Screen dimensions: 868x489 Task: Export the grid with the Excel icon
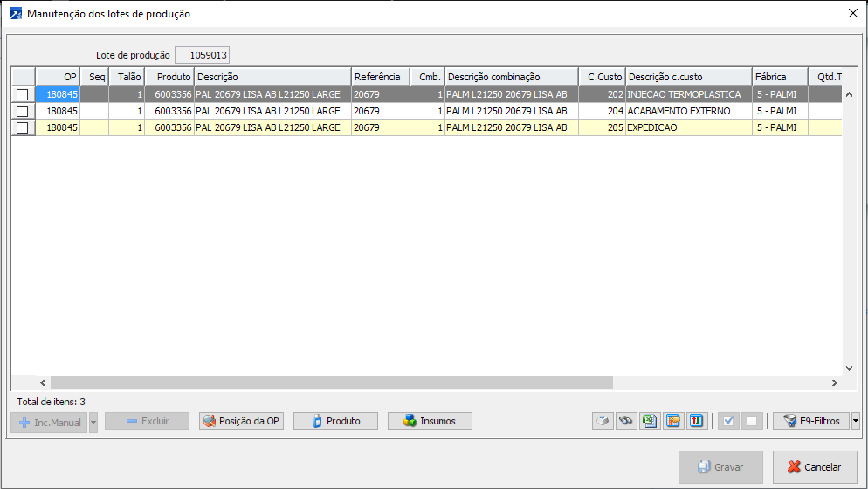point(650,421)
